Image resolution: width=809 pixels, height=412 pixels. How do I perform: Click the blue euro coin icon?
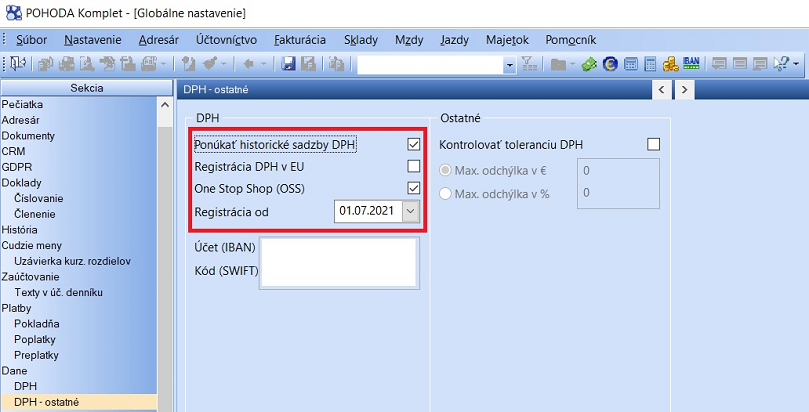(609, 64)
